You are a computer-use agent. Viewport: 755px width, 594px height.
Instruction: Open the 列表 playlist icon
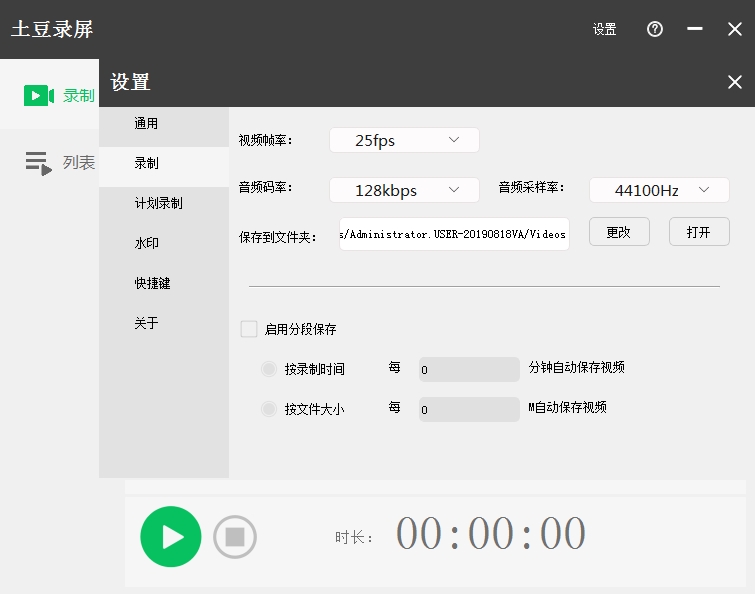click(x=38, y=163)
